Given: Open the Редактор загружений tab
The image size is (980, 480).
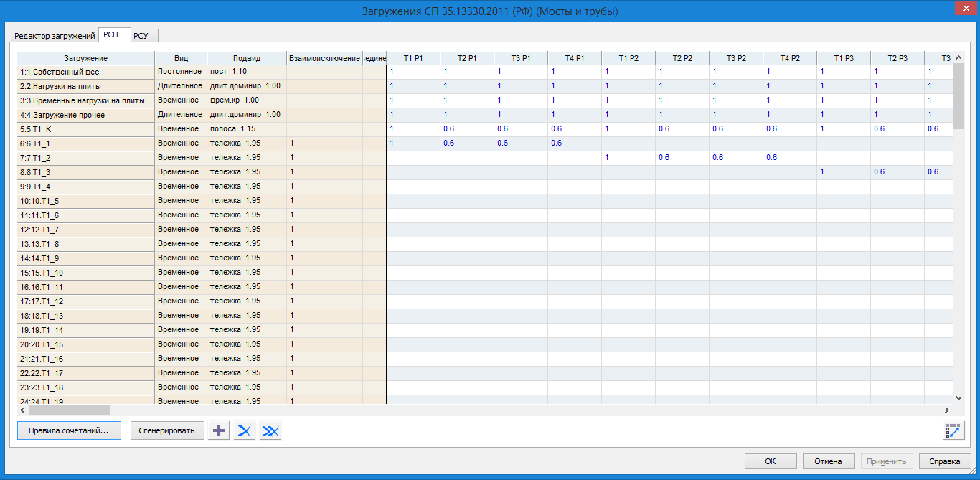Looking at the screenshot, I should [55, 36].
